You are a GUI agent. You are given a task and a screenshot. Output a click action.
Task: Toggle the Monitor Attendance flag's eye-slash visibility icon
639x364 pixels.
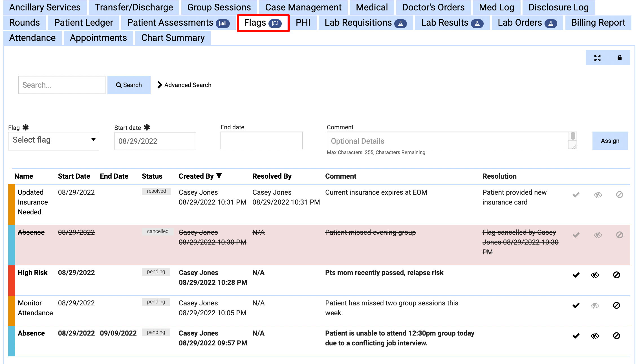pyautogui.click(x=595, y=305)
